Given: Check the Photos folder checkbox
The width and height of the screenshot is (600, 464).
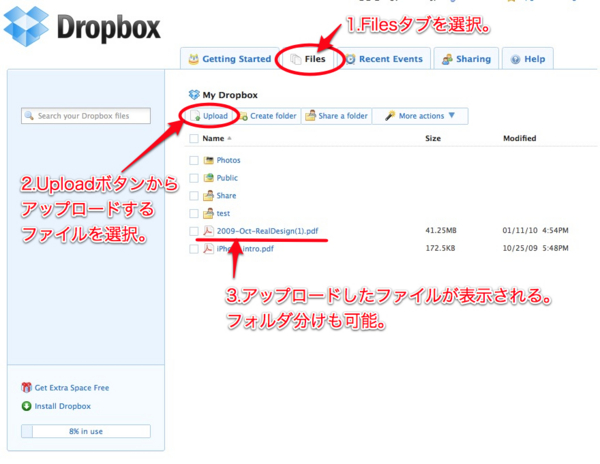Looking at the screenshot, I should [x=194, y=160].
